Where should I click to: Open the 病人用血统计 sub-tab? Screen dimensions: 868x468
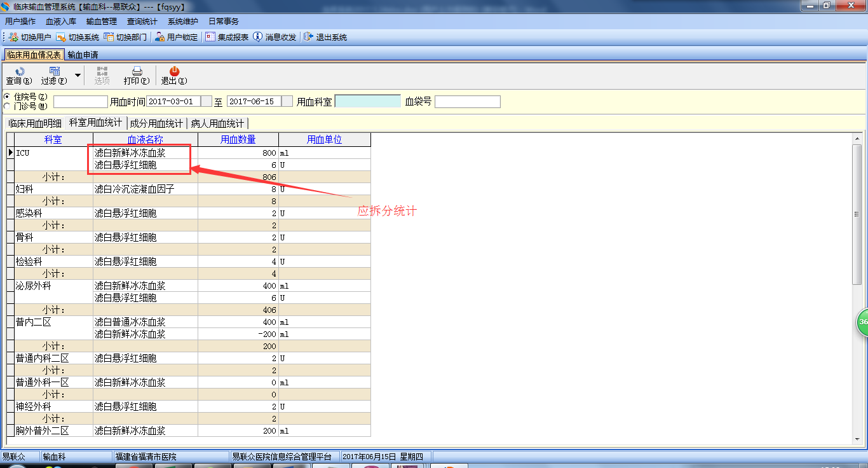pyautogui.click(x=217, y=123)
